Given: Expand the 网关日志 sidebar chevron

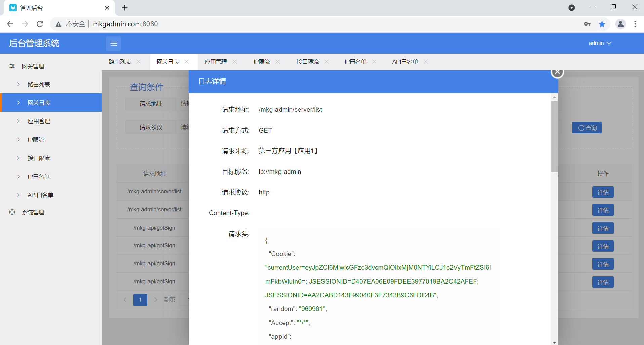Looking at the screenshot, I should [x=18, y=103].
